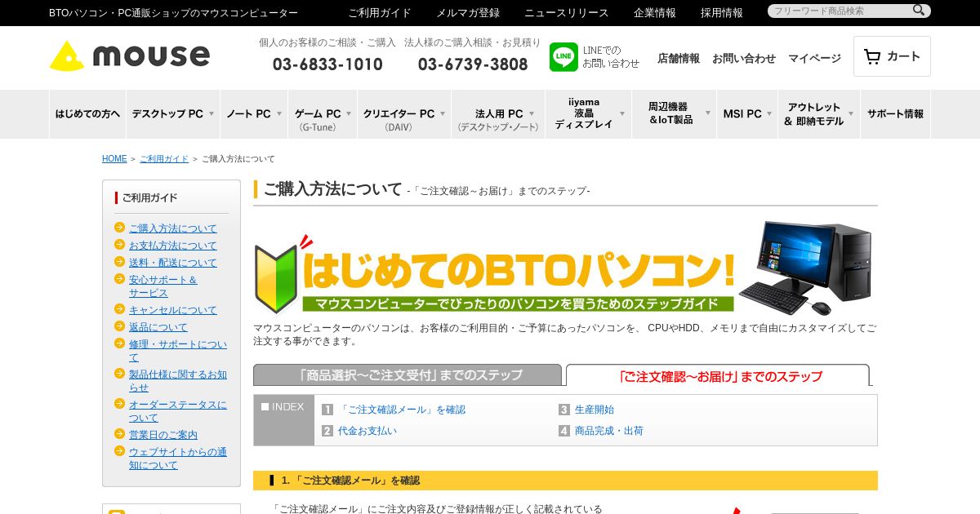The width and height of the screenshot is (980, 514).
Task: Open sidebar link 営業日のご案内
Action: point(163,435)
